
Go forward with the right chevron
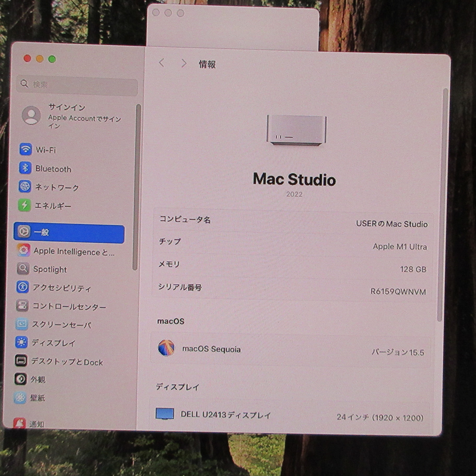click(x=184, y=63)
